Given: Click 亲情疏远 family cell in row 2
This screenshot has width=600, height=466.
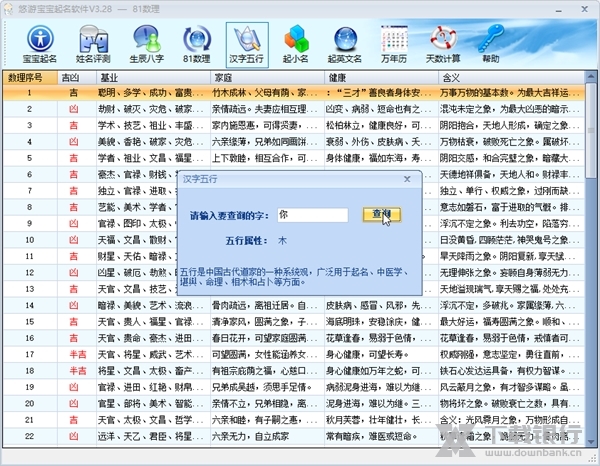Looking at the screenshot, I should [265, 109].
